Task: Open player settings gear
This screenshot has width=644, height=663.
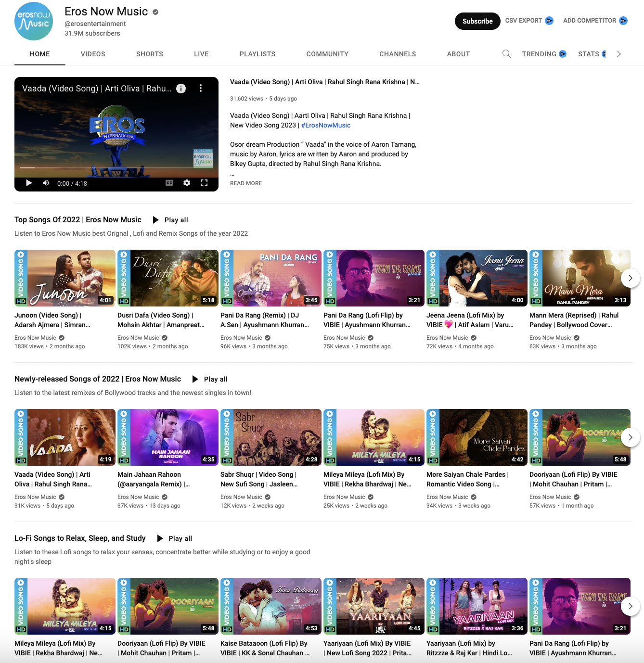Action: click(x=187, y=183)
